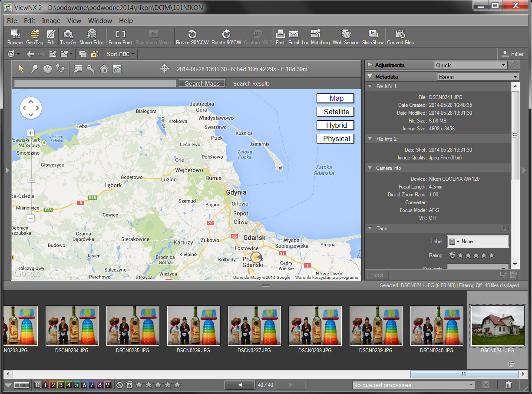The height and width of the screenshot is (394, 532).
Task: Click the Filter button
Action: pos(513,54)
